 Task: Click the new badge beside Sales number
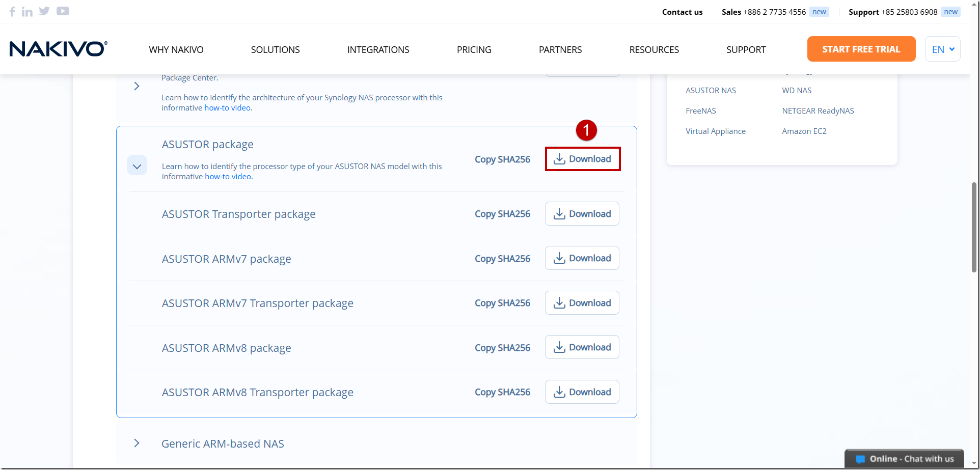819,12
